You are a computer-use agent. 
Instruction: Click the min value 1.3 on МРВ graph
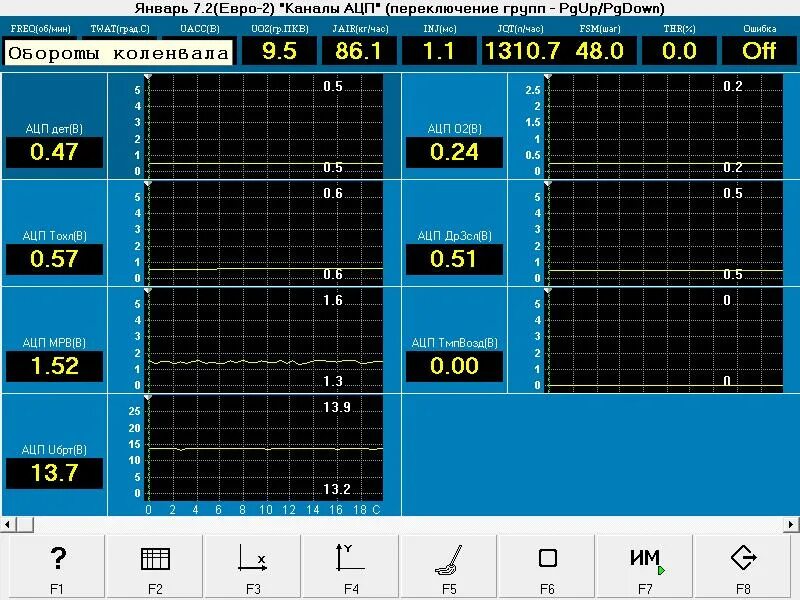coord(333,381)
